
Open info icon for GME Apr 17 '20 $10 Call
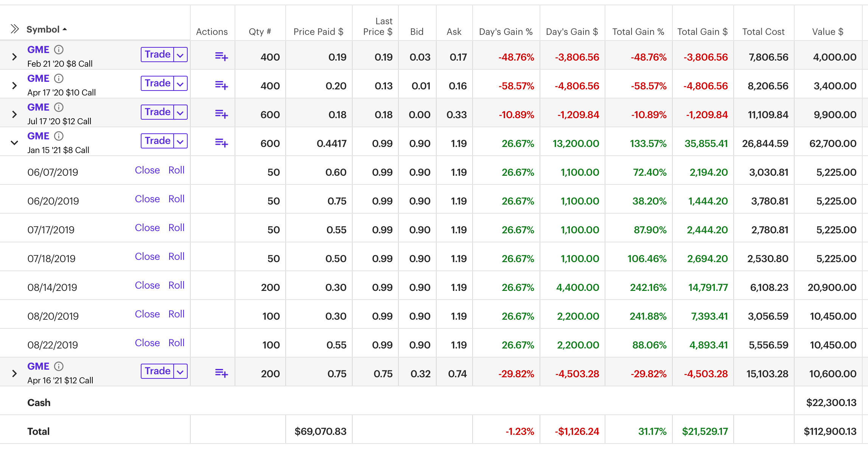tap(59, 78)
